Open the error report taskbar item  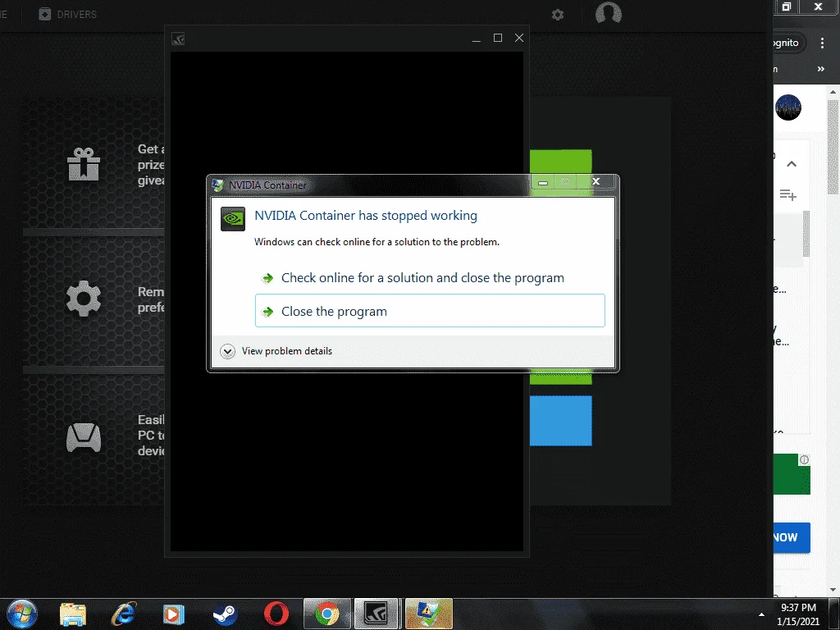428,614
